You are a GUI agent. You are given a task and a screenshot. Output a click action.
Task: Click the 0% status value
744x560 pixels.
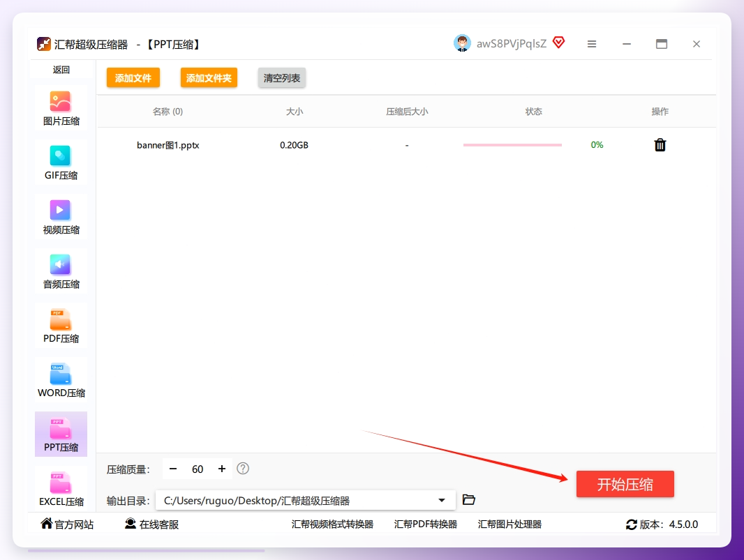pos(597,144)
